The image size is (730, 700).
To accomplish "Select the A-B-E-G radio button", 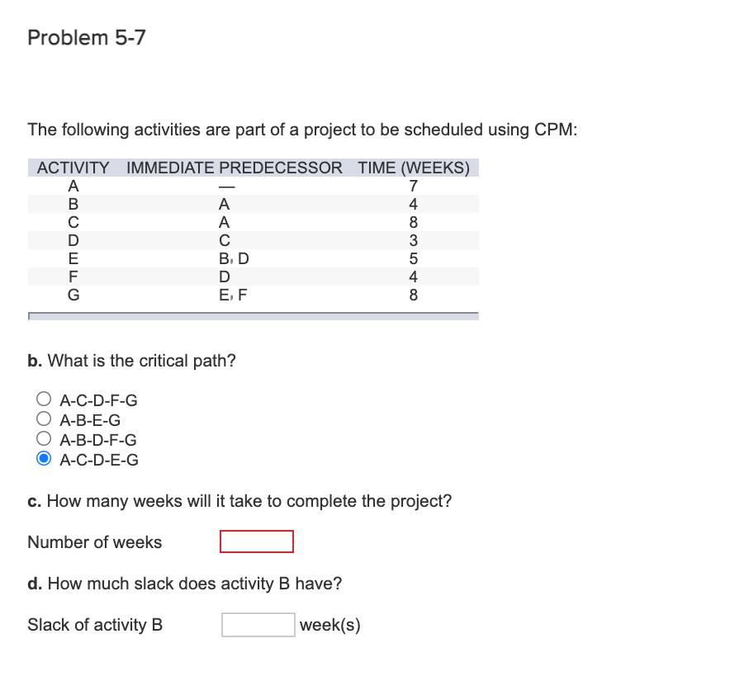I will 45,419.
